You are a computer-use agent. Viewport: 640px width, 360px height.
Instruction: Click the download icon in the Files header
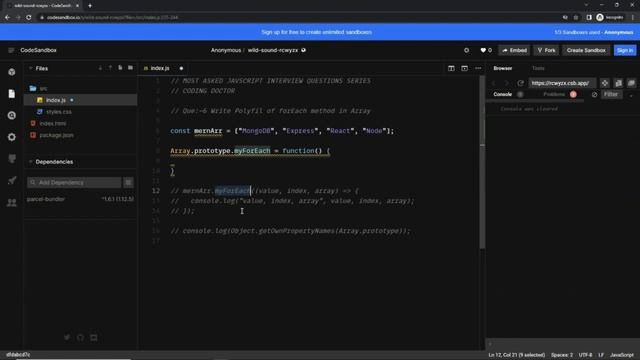(100, 68)
